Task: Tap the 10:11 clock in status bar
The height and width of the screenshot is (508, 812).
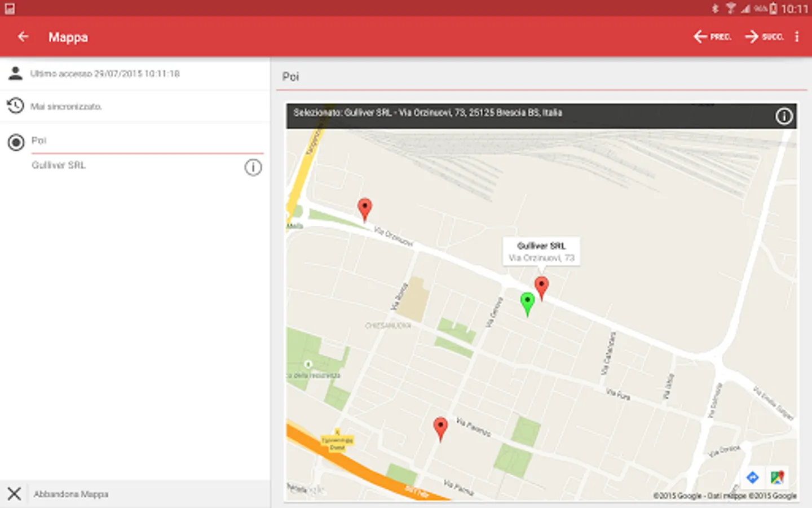Action: click(795, 8)
